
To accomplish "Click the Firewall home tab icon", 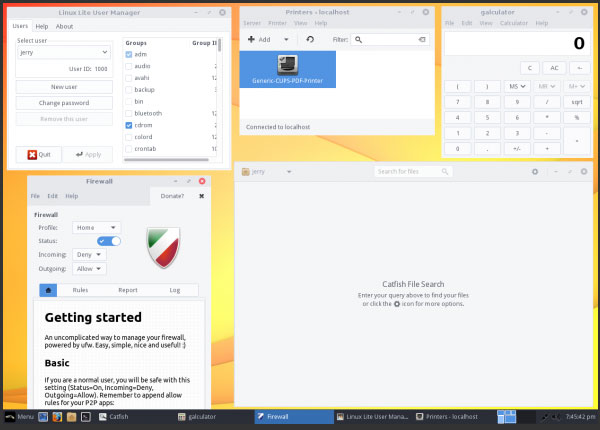I will point(48,290).
